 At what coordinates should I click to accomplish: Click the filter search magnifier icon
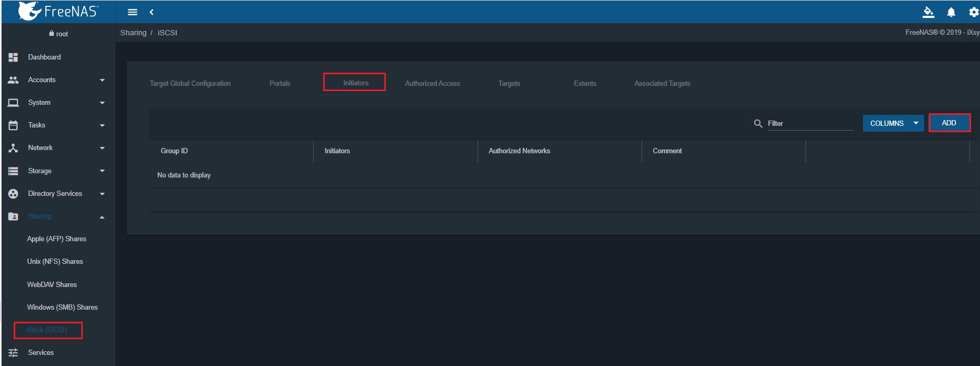click(x=758, y=123)
